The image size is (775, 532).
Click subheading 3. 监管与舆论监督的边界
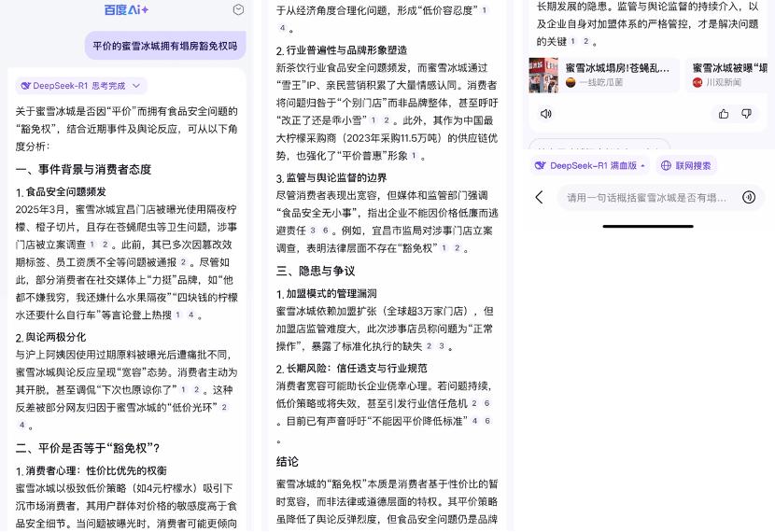331,178
